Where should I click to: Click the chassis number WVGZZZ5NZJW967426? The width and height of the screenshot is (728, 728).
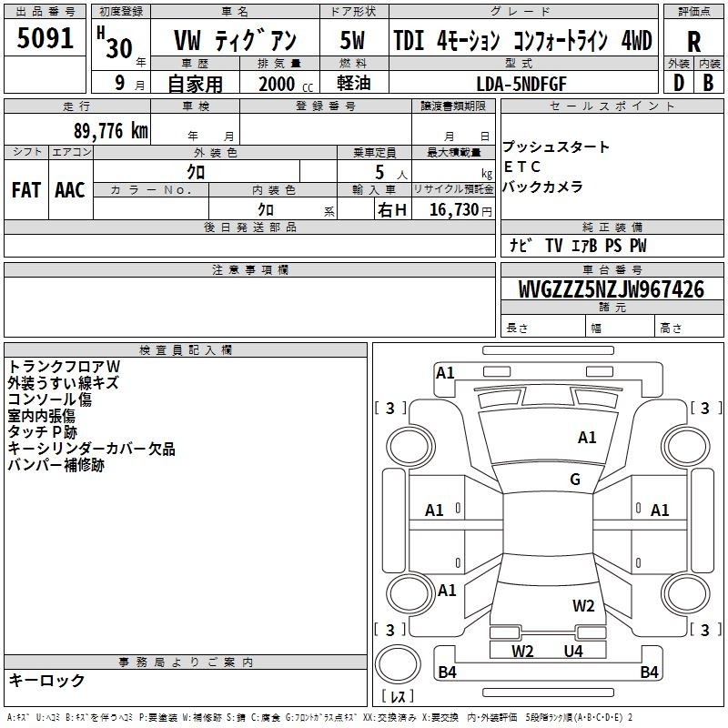[x=612, y=289]
